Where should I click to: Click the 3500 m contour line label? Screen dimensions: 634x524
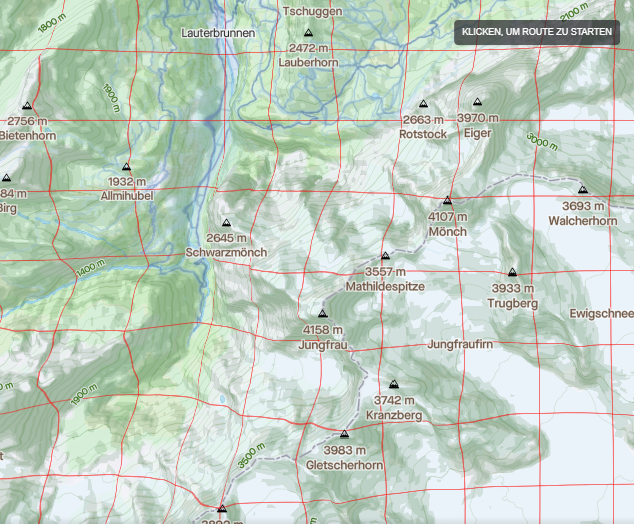(x=252, y=455)
